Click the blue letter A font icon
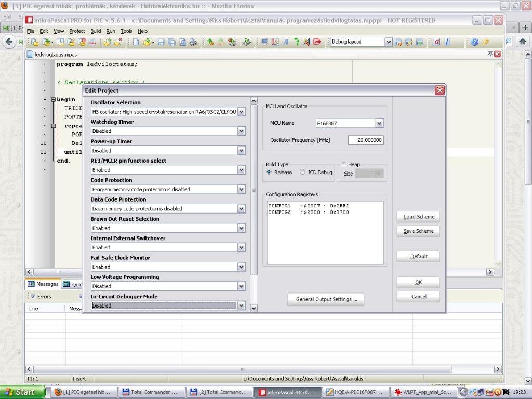The width and height of the screenshot is (532, 399). click(286, 42)
